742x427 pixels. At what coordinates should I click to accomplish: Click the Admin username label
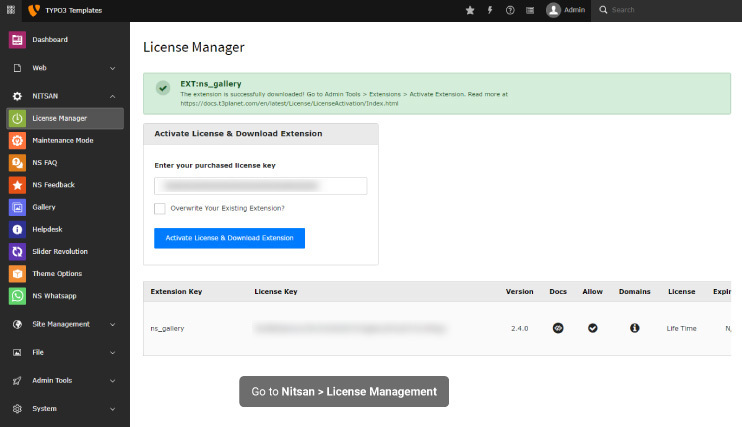[574, 10]
